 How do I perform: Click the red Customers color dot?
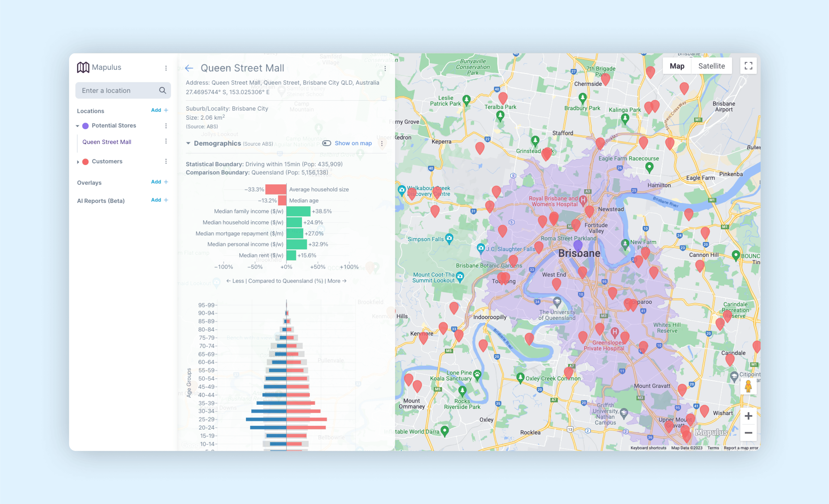tap(86, 162)
